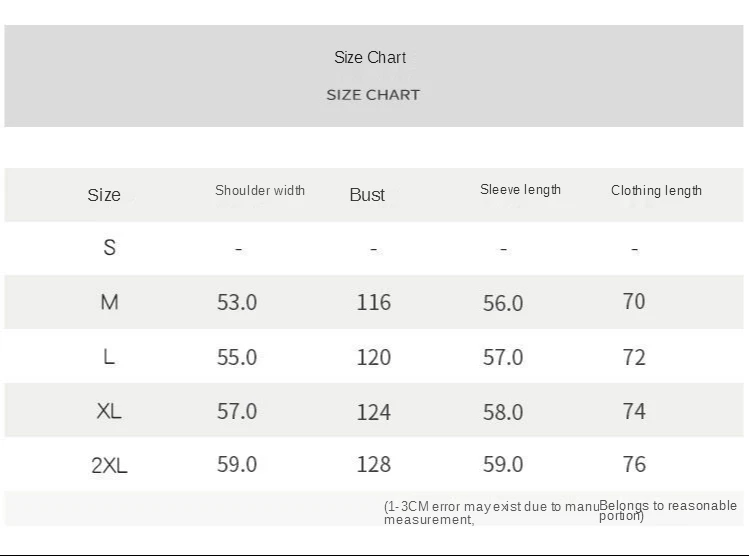
Task: Select the size "S" row label
Action: [109, 247]
